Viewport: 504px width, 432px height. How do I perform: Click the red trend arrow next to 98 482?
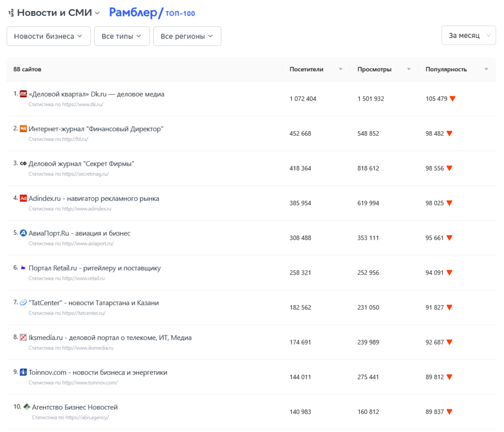tap(449, 133)
